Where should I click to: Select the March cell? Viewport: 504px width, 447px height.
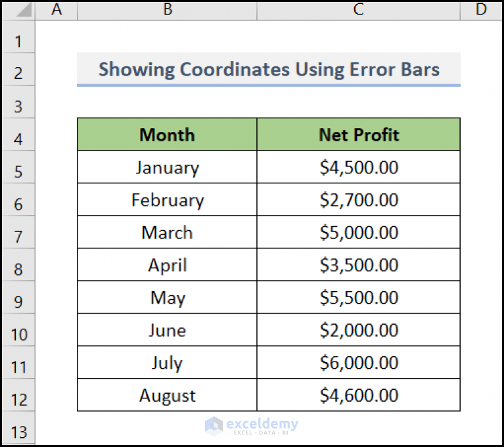point(167,232)
